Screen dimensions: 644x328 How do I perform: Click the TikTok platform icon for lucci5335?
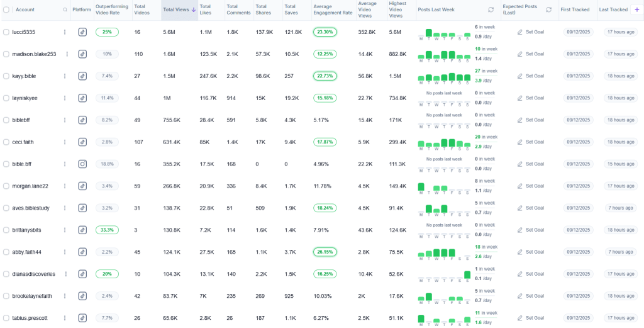(x=82, y=32)
